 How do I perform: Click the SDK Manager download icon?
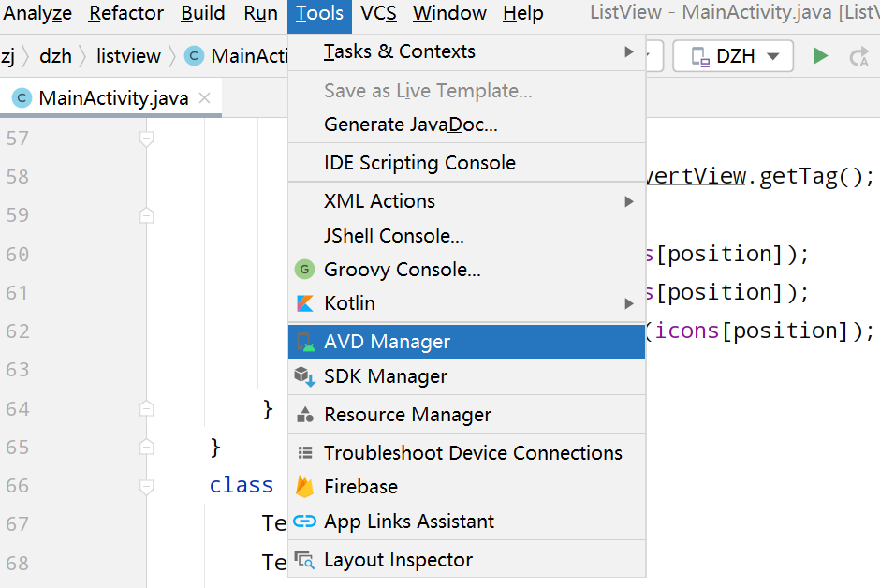pos(304,376)
